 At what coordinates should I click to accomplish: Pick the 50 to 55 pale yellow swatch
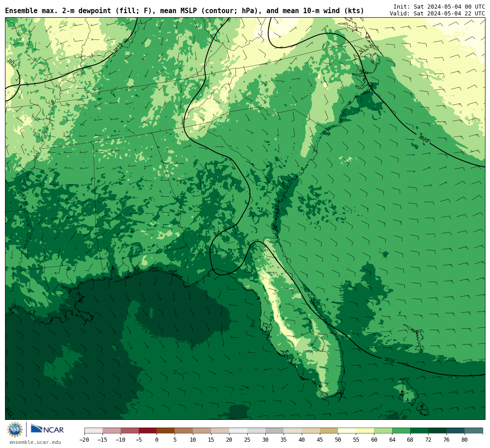coord(347,431)
